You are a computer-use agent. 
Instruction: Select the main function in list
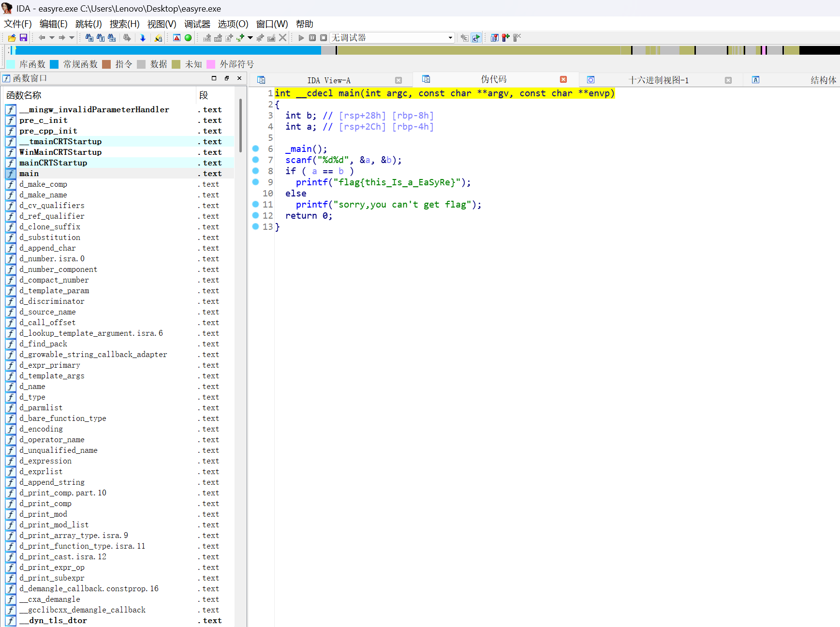29,174
